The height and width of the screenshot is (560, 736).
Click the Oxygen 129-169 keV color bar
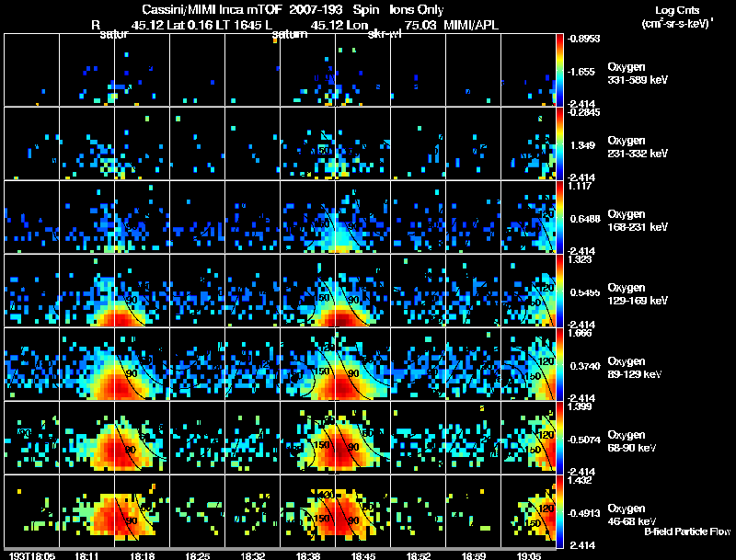pos(559,291)
